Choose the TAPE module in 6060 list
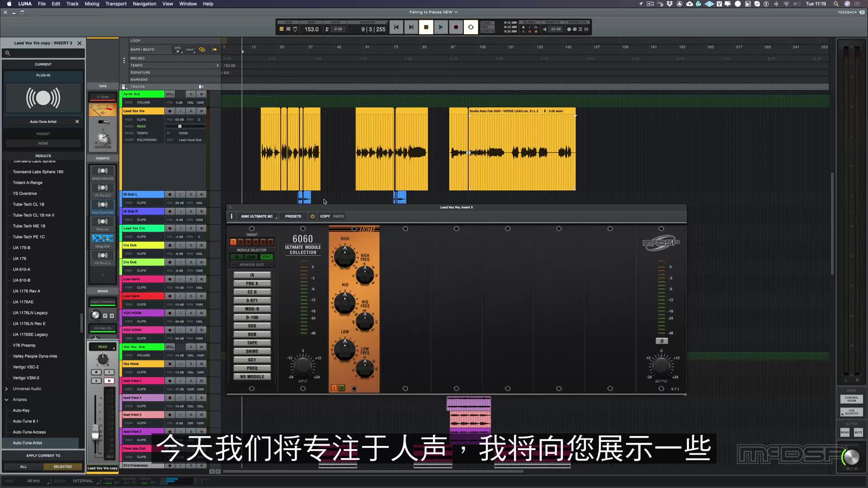 pos(252,343)
